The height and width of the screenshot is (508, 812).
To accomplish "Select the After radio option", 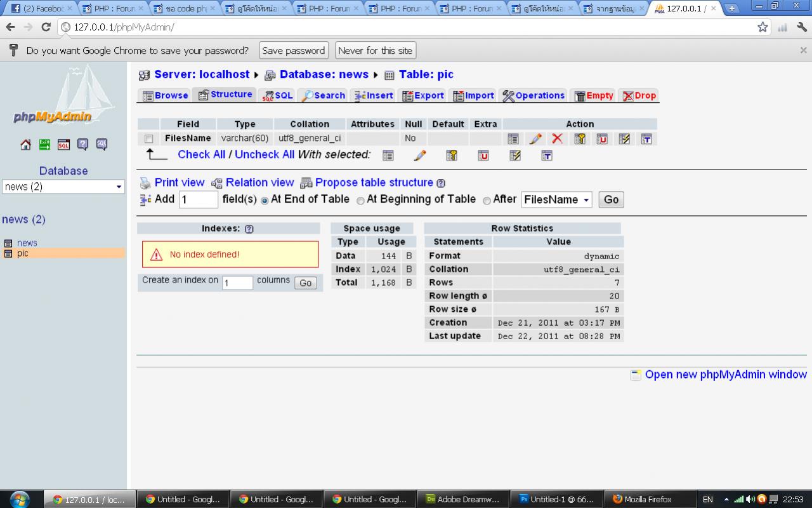I will click(x=487, y=201).
